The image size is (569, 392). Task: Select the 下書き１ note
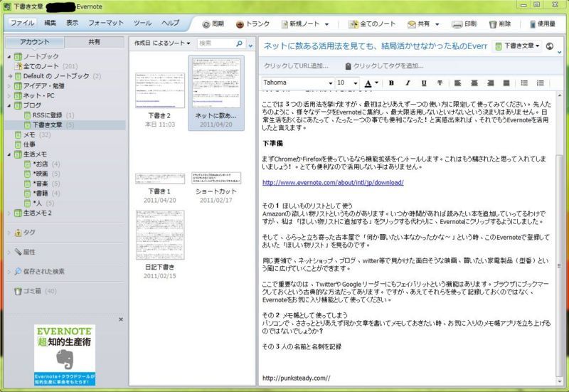(159, 187)
